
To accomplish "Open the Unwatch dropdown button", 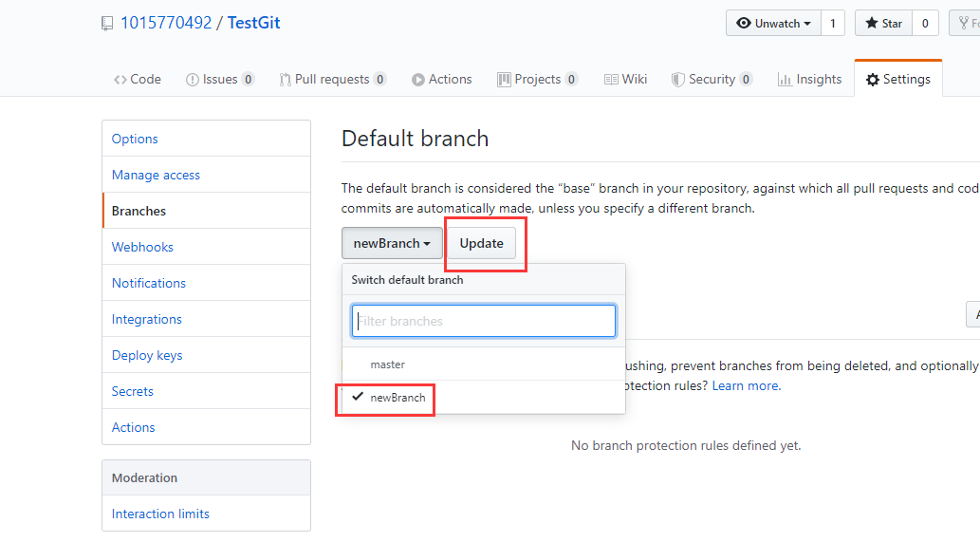I will point(773,23).
